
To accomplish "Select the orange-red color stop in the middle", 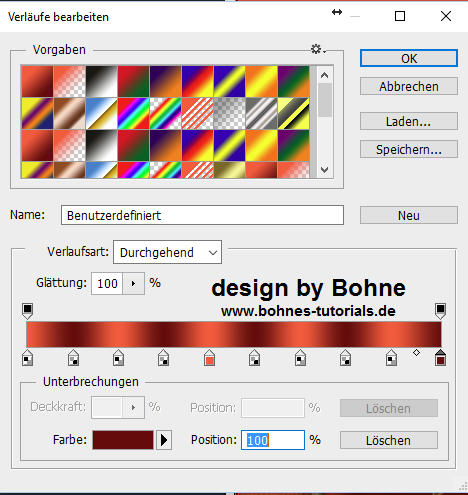I will tap(209, 358).
